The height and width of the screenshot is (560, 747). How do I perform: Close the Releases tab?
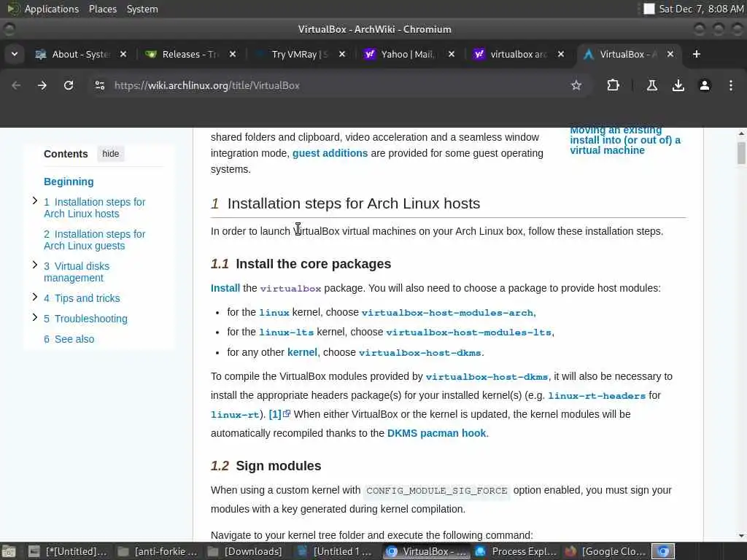[x=233, y=54]
